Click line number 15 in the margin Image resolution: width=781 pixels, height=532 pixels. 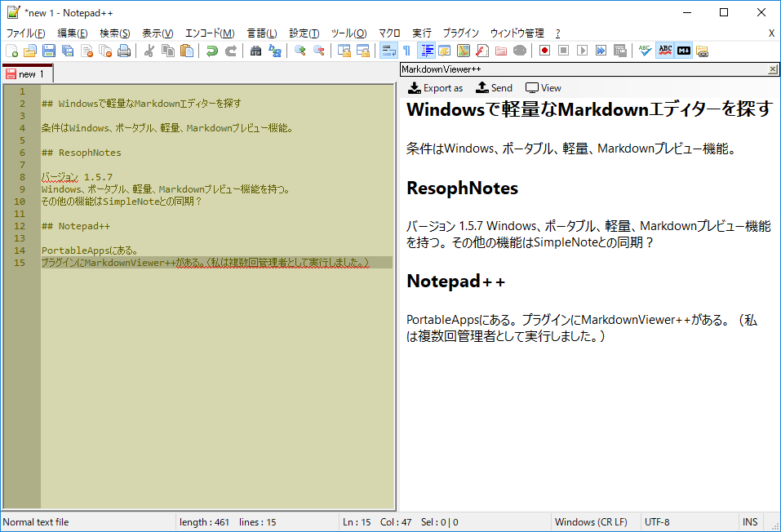coord(20,263)
